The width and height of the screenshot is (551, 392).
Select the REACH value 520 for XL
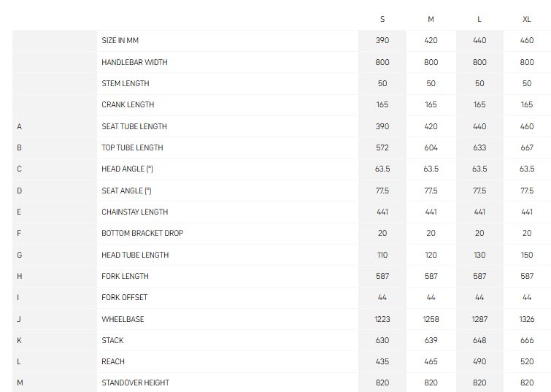pyautogui.click(x=527, y=361)
